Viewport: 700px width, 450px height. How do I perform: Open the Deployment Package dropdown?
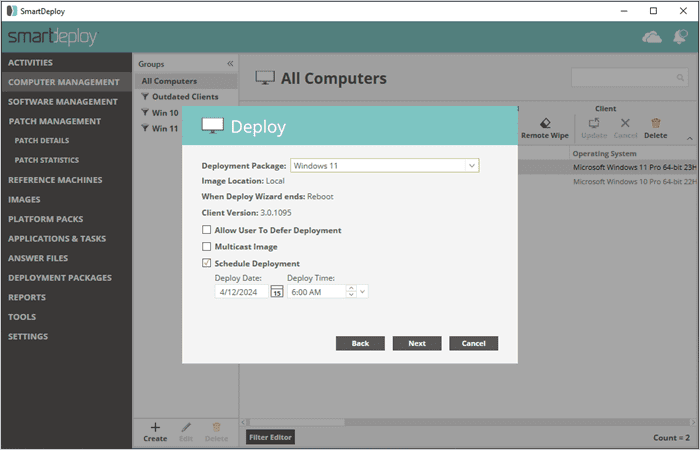pos(471,166)
